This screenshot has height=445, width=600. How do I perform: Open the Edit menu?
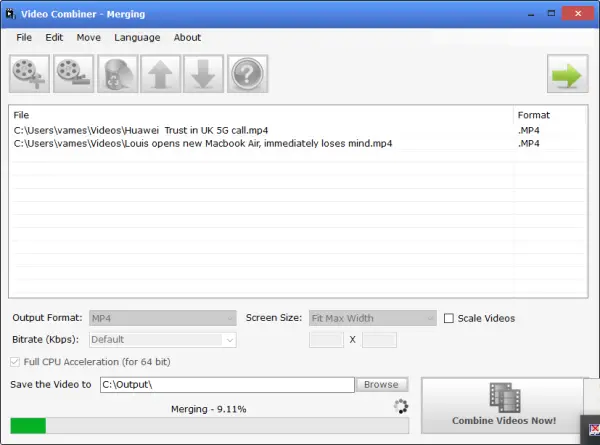(x=54, y=37)
